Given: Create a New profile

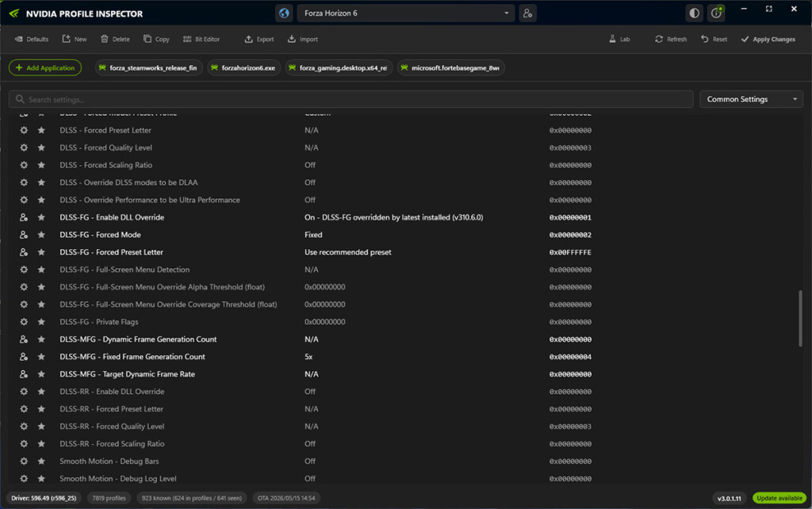Looking at the screenshot, I should 75,40.
